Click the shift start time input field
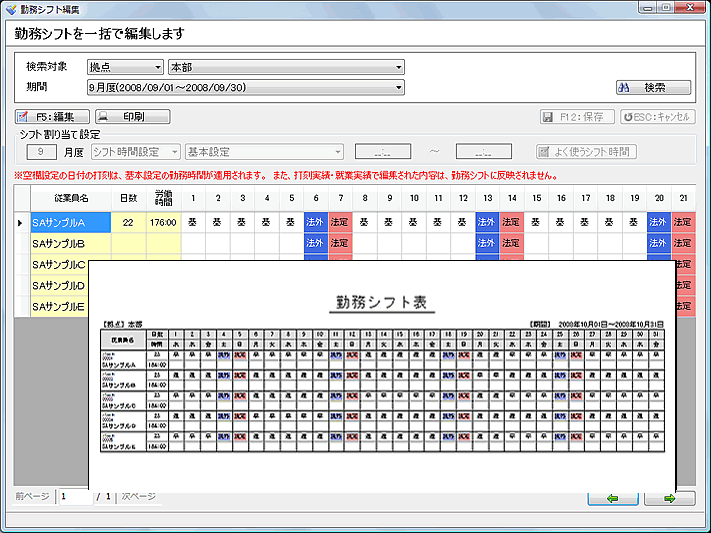Image resolution: width=711 pixels, height=533 pixels. point(383,152)
